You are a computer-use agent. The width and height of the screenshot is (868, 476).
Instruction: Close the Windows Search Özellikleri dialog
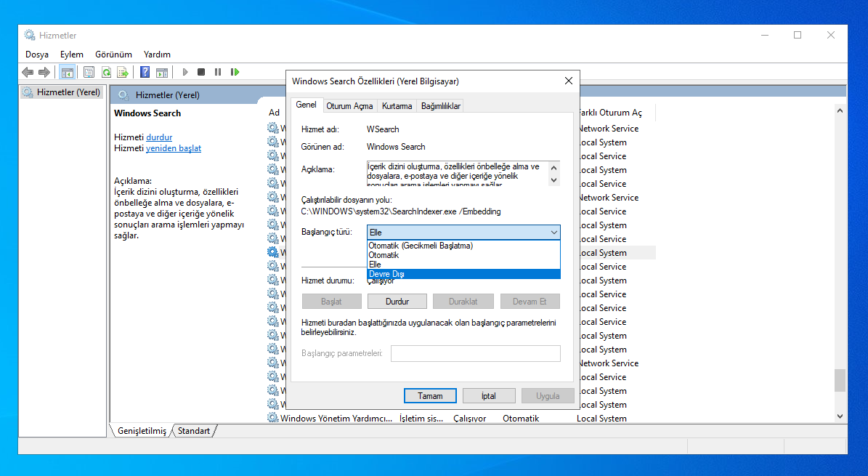click(x=569, y=81)
